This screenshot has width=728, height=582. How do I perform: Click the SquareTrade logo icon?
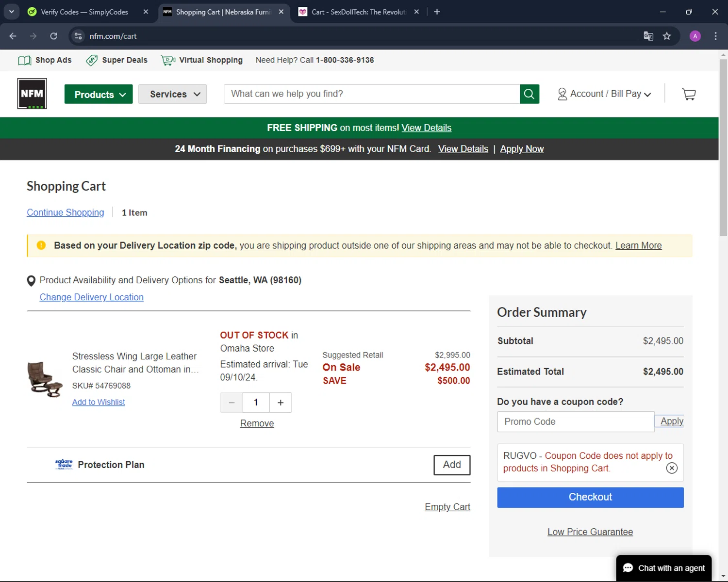click(64, 465)
